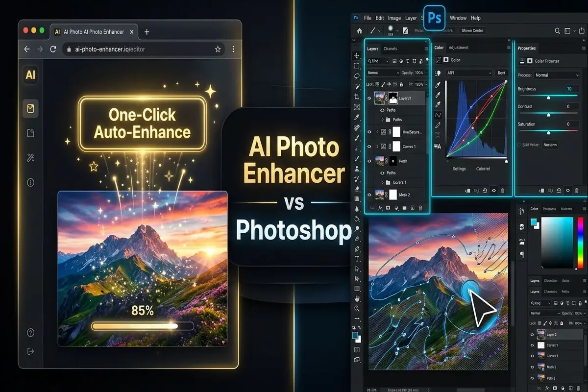Screen dimensions: 588x392
Task: Click the info icon in AI enhancer sidebar
Action: [x=30, y=182]
